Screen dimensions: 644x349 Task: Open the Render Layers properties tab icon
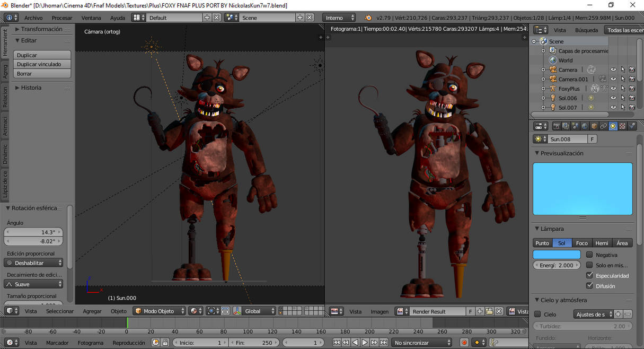pyautogui.click(x=566, y=126)
